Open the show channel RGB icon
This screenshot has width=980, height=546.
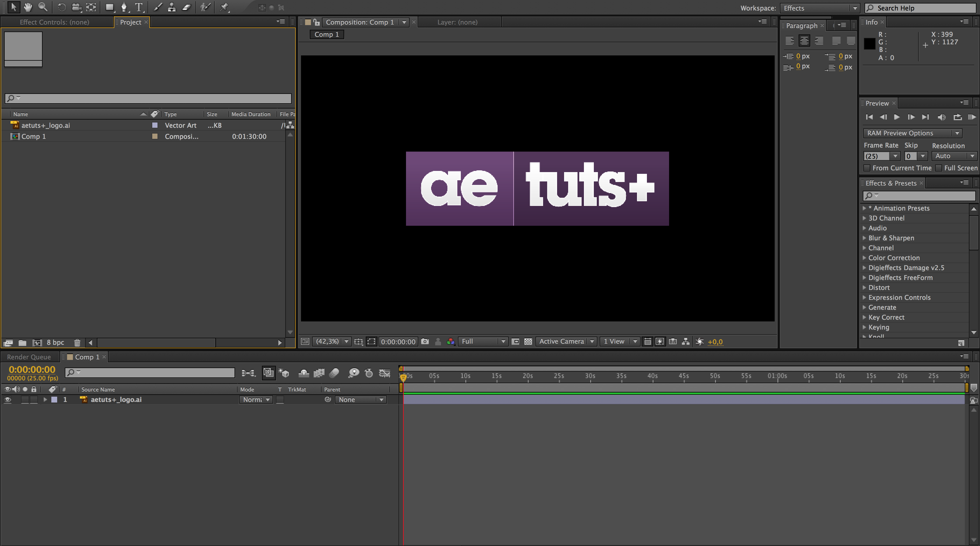tap(451, 341)
